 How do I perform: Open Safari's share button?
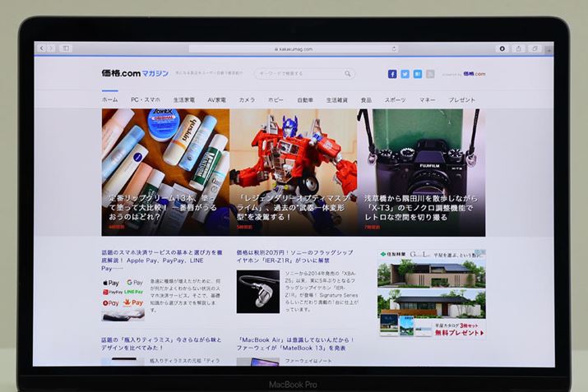click(519, 48)
